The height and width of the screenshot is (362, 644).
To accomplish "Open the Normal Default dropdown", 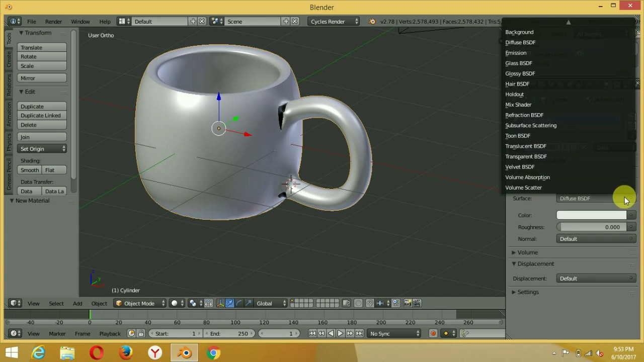I will [596, 239].
